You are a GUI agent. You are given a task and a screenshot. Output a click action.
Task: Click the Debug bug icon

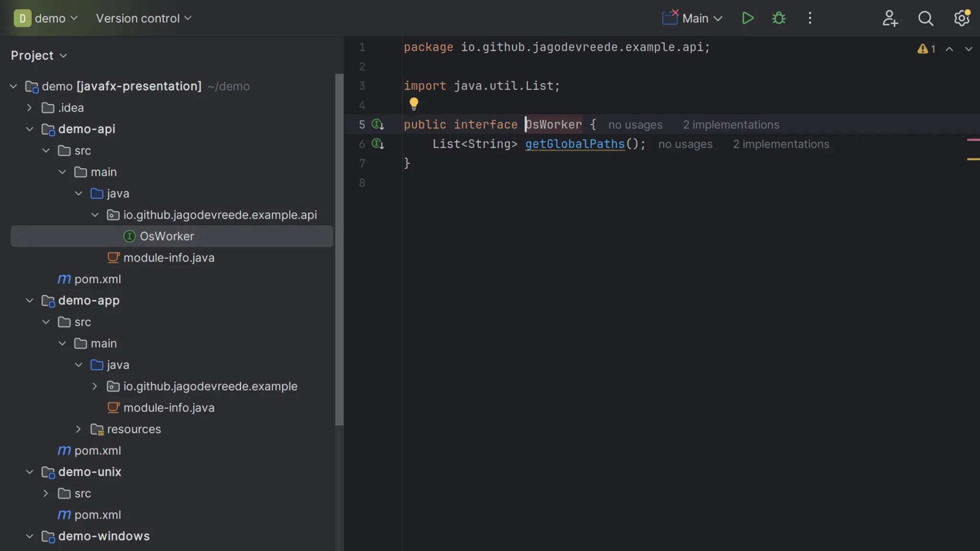click(779, 18)
